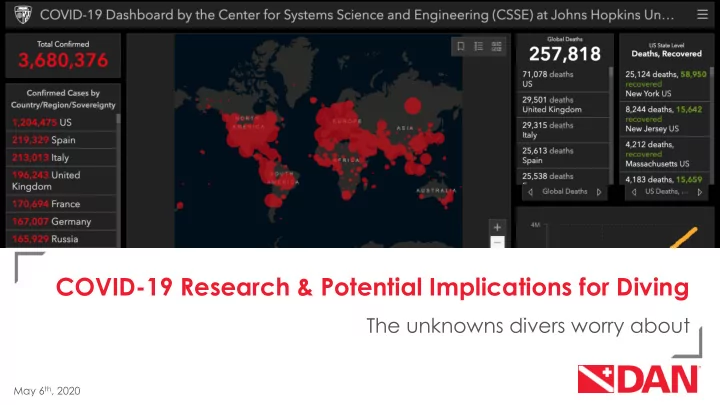Show the map legend list icon
This screenshot has height=405, width=720.
(478, 46)
